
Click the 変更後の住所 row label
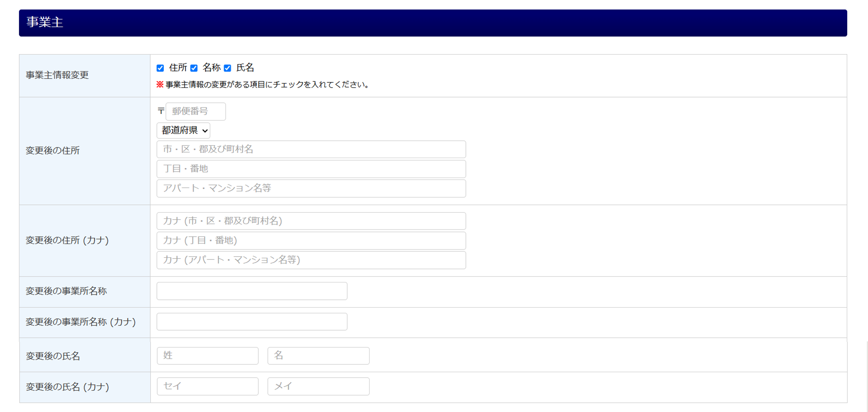pos(52,151)
